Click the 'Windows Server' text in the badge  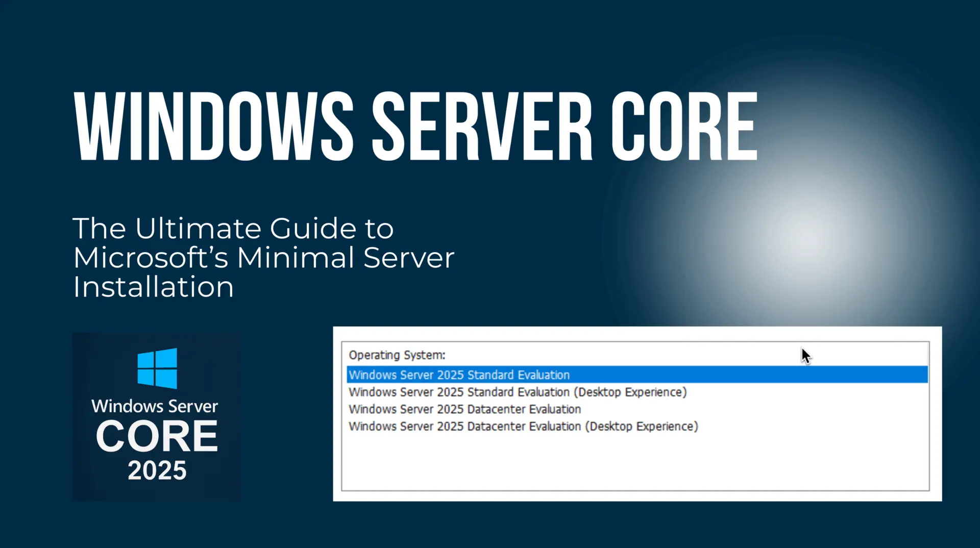[154, 406]
